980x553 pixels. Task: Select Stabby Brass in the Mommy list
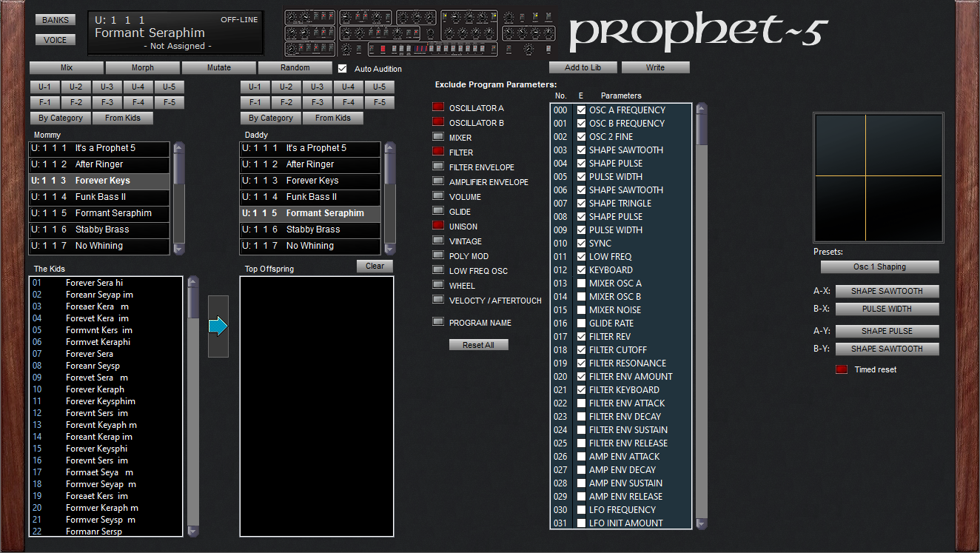coord(101,229)
